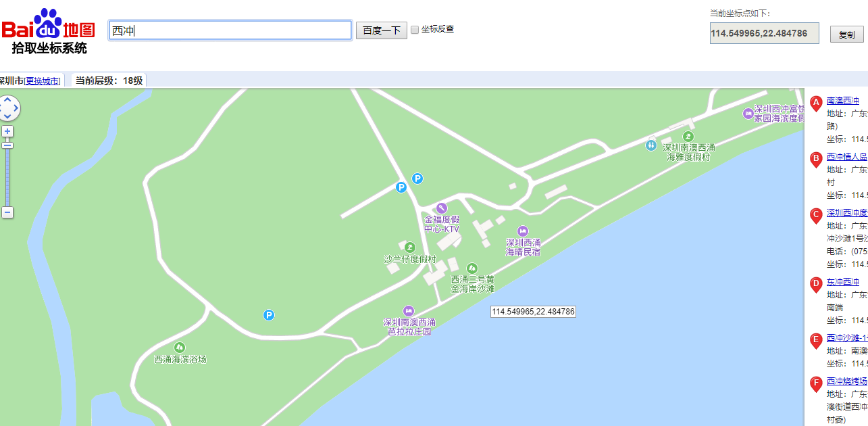Click the map coordinate tooltip 114.549965,22.484786
Screen dimensions: 868x426
coord(533,312)
